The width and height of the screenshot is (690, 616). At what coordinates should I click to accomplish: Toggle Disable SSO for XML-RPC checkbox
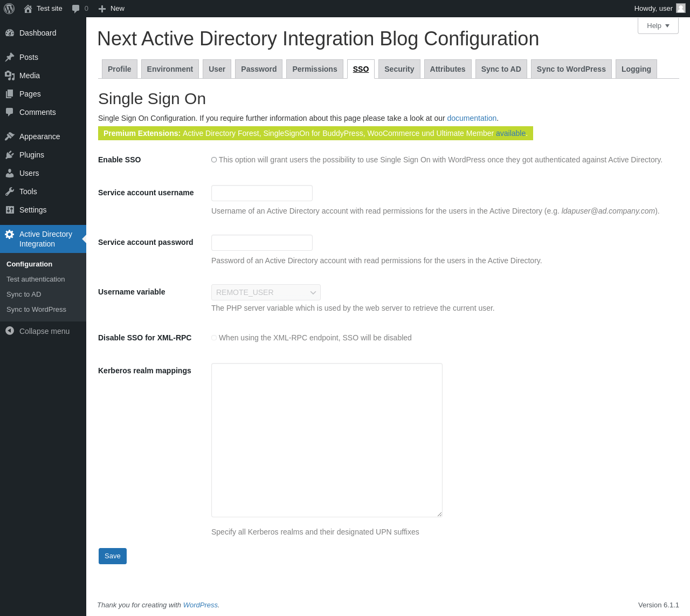pyautogui.click(x=214, y=338)
